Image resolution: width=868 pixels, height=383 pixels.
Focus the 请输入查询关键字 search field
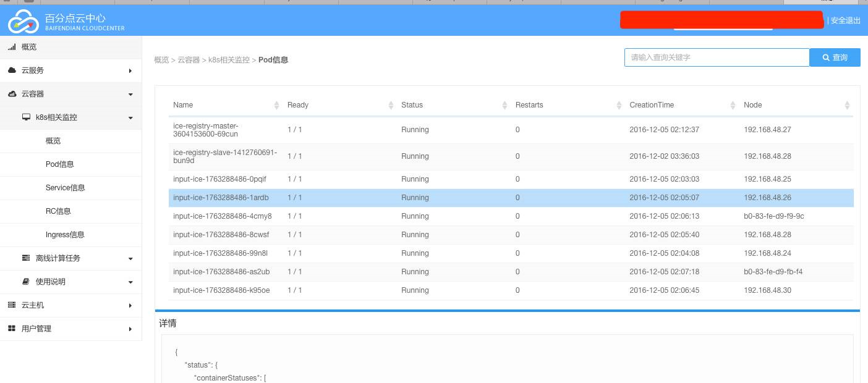click(717, 57)
